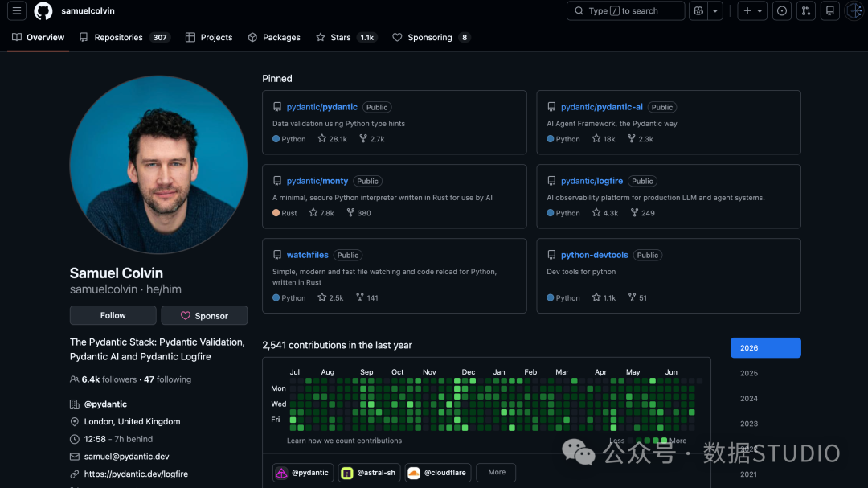This screenshot has height=488, width=868.
Task: View 51 forks of python-devtools
Action: click(x=637, y=297)
